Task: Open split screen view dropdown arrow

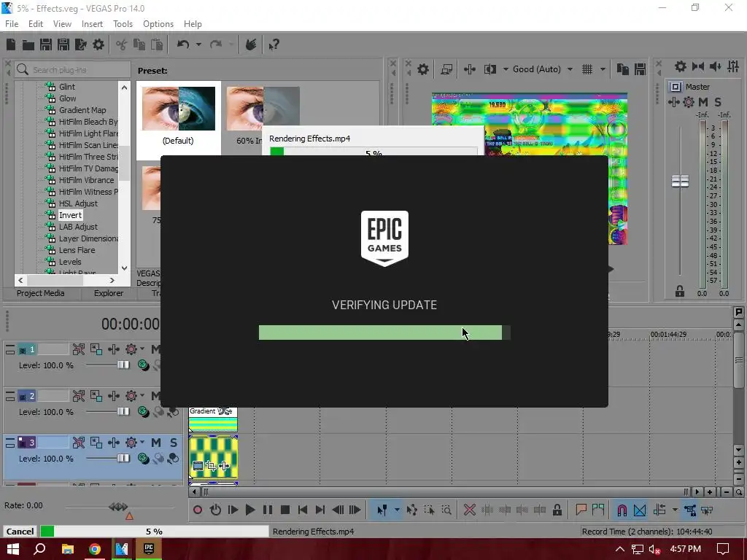Action: [506, 69]
